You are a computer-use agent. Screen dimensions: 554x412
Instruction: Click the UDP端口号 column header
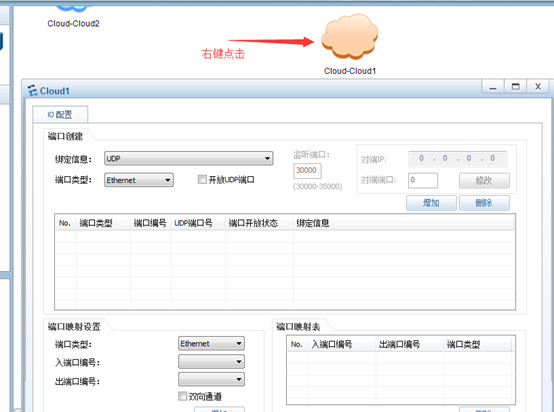point(198,223)
